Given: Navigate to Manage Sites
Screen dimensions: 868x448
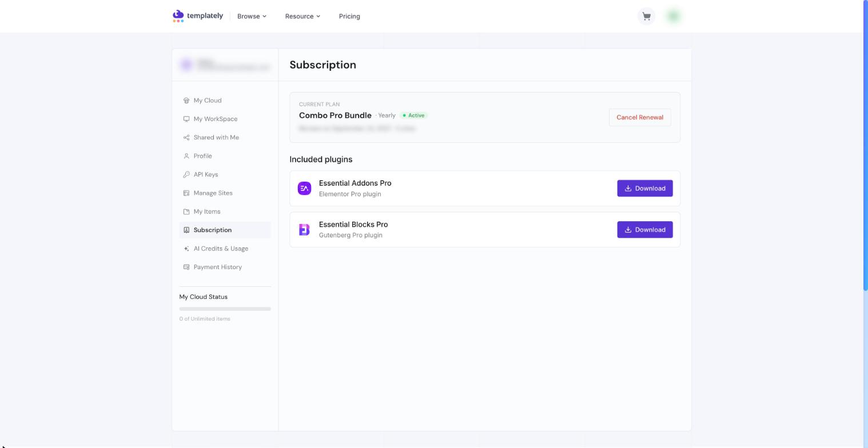Looking at the screenshot, I should [225, 193].
